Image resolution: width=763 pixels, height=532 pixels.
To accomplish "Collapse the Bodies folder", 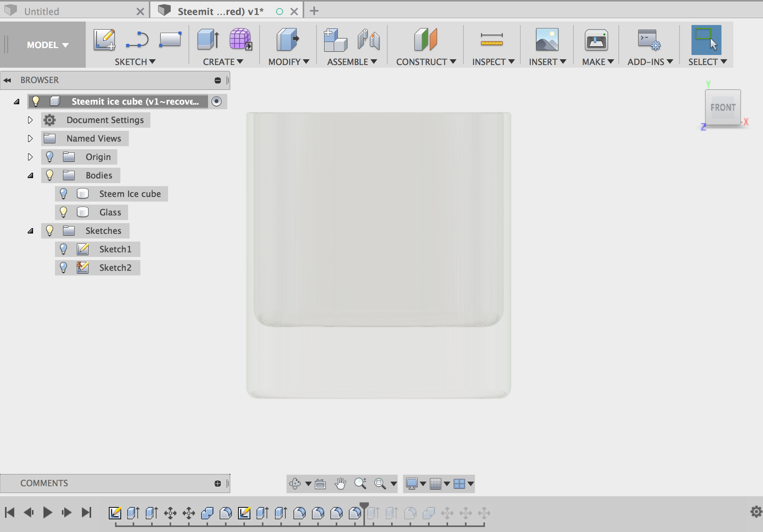I will click(30, 176).
